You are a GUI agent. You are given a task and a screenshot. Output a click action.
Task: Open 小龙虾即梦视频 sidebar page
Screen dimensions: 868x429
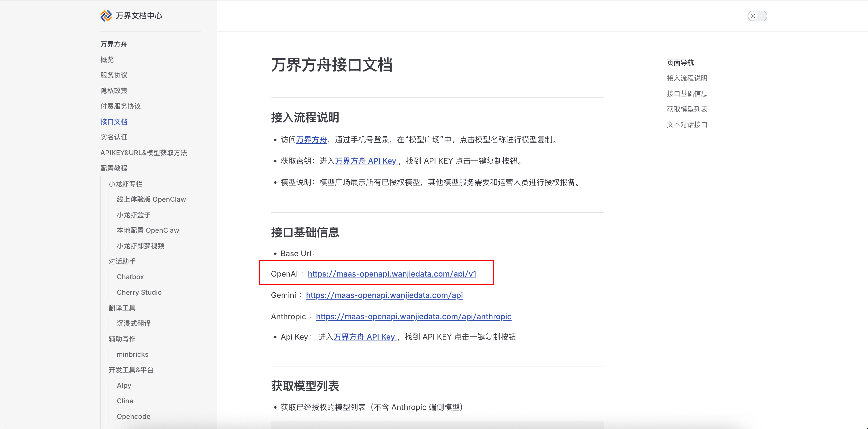coord(140,246)
